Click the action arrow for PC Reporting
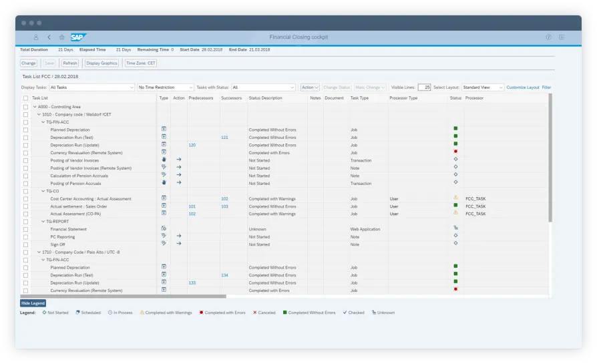597x364 pixels. tap(179, 236)
